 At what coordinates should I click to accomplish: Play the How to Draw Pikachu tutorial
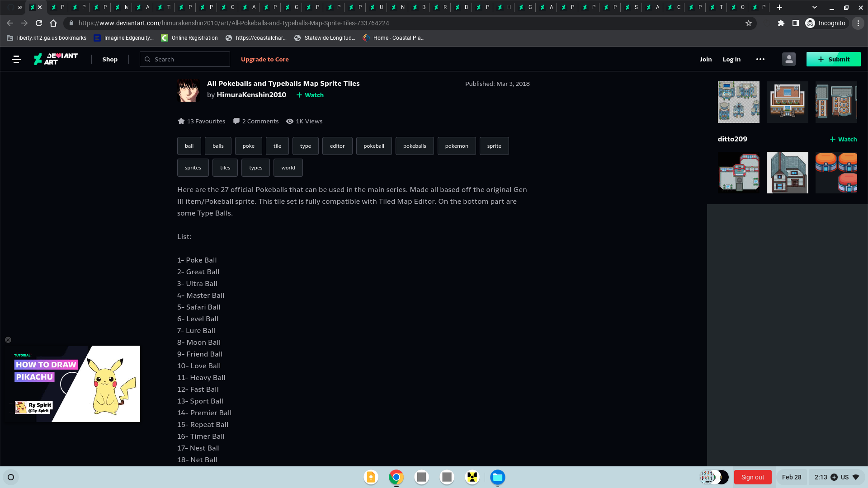[72, 384]
